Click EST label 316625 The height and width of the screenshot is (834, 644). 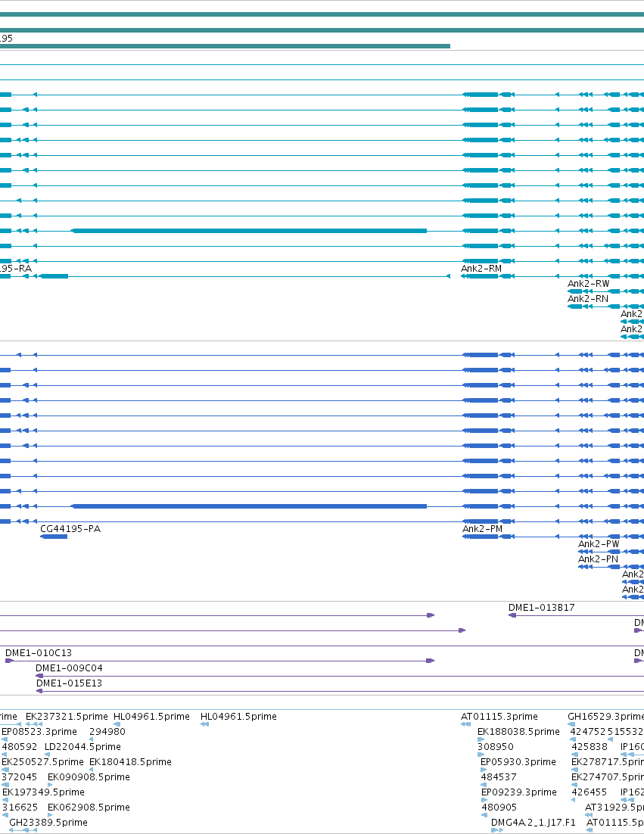pos(20,808)
